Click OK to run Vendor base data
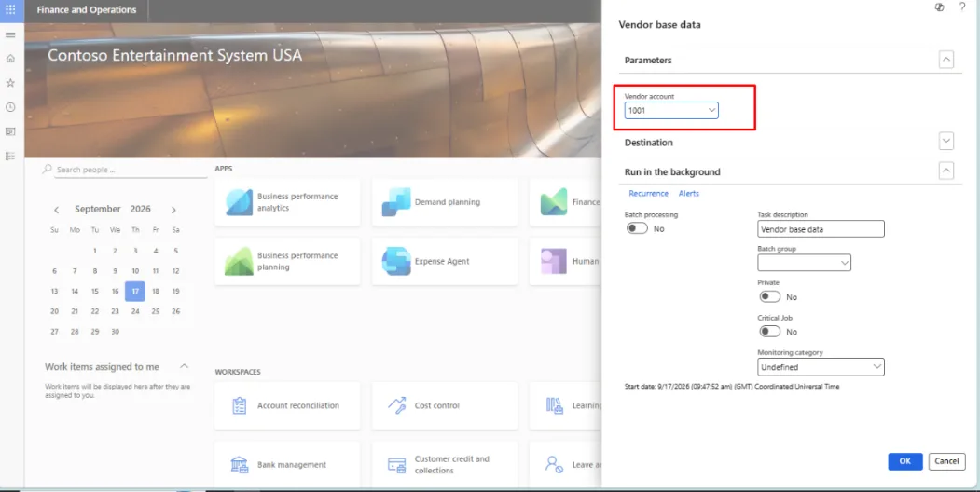980x492 pixels. point(905,461)
